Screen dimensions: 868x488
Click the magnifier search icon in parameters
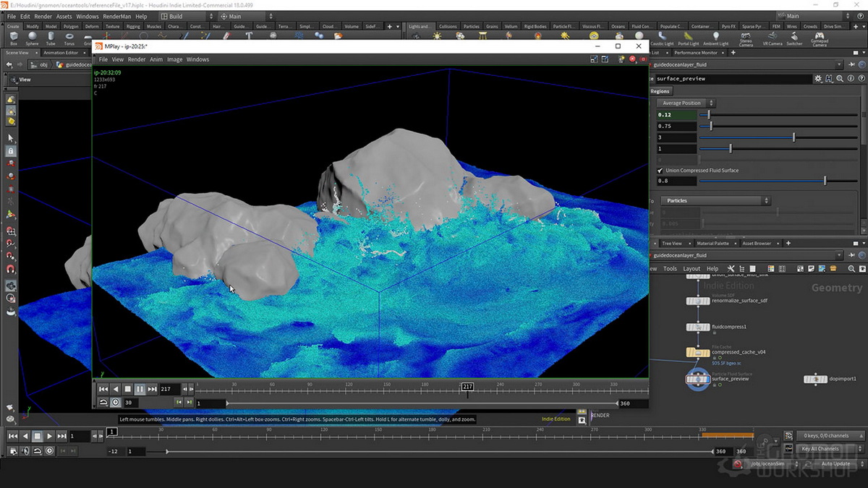(840, 78)
